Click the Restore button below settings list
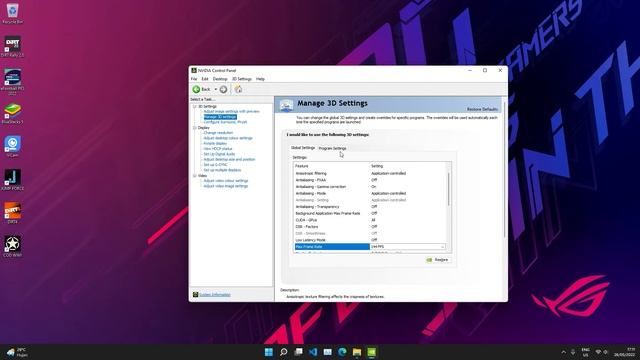This screenshot has height=360, width=640. tap(438, 260)
